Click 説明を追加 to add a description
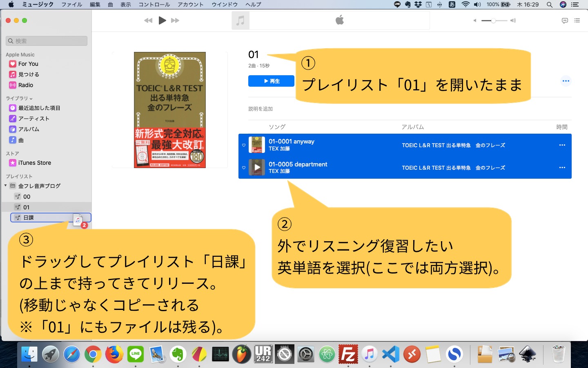The image size is (588, 368). (261, 109)
